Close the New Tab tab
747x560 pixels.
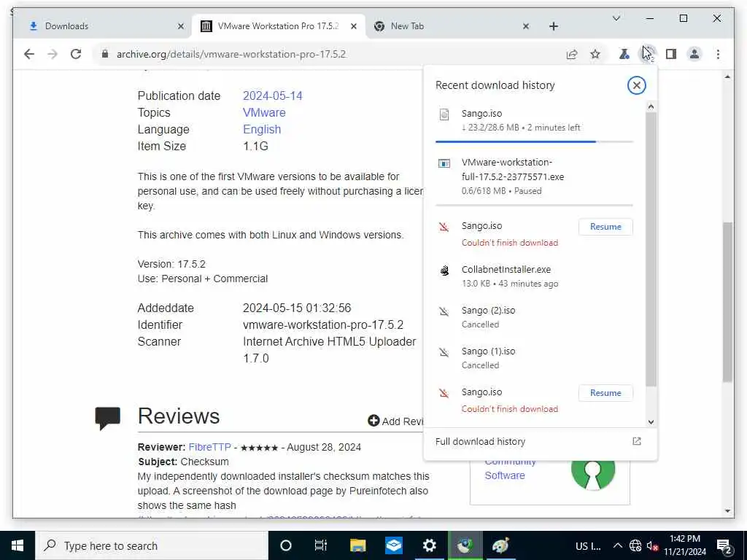pos(525,26)
